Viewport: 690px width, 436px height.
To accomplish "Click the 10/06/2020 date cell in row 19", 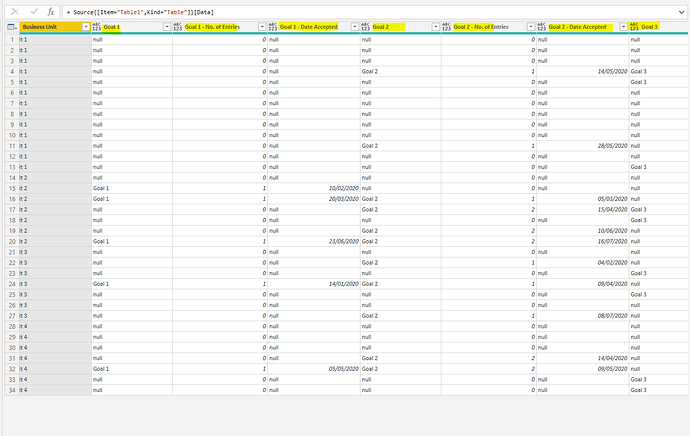I will 583,231.
